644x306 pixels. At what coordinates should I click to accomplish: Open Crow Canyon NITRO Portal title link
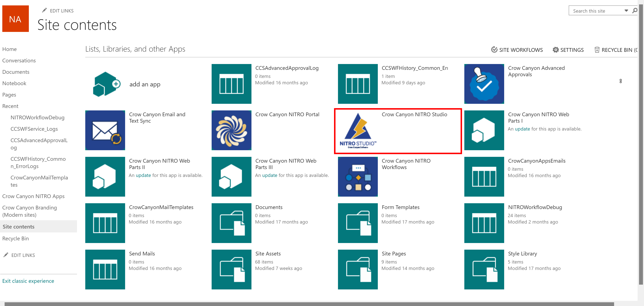click(287, 115)
